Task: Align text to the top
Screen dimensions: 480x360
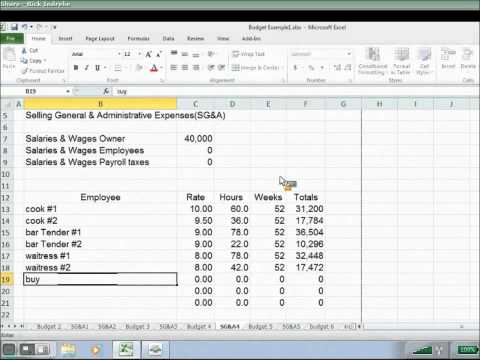Action: click(174, 54)
